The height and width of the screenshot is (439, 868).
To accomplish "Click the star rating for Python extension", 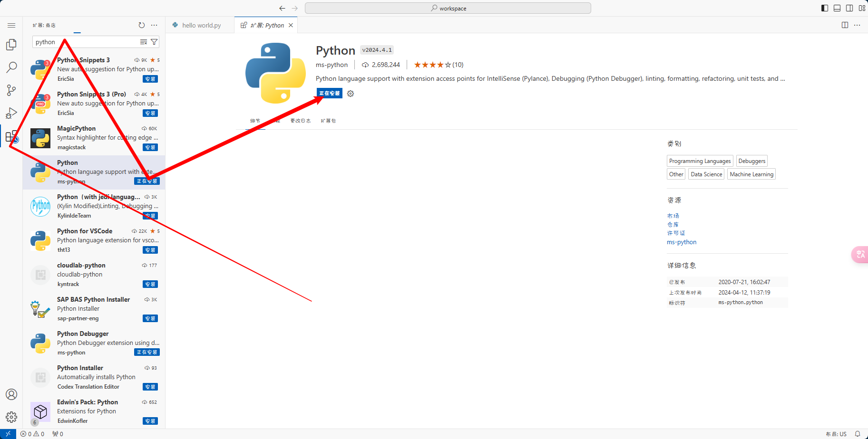I will [438, 65].
